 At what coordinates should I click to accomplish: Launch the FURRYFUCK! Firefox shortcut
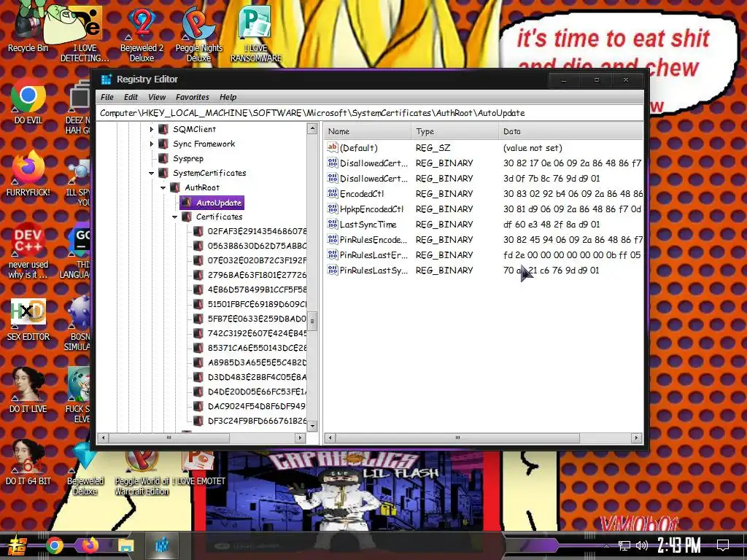tap(28, 174)
